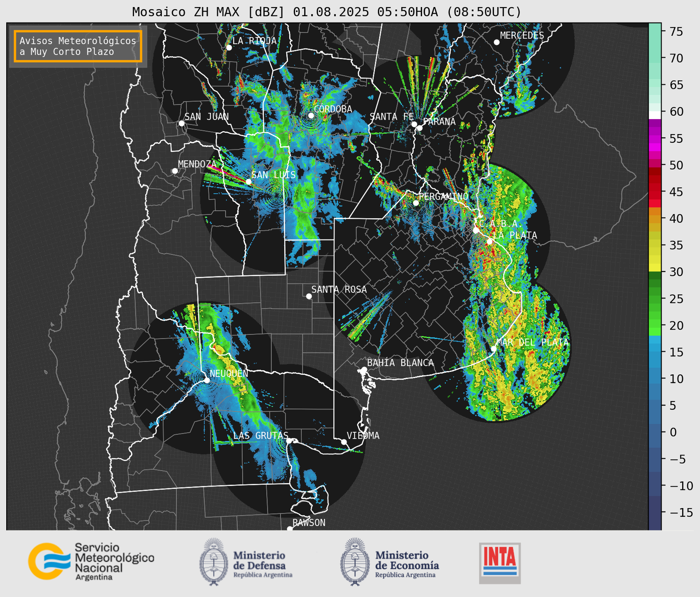700x597 pixels.
Task: Select the MERCEDES city marker
Action: click(x=497, y=42)
